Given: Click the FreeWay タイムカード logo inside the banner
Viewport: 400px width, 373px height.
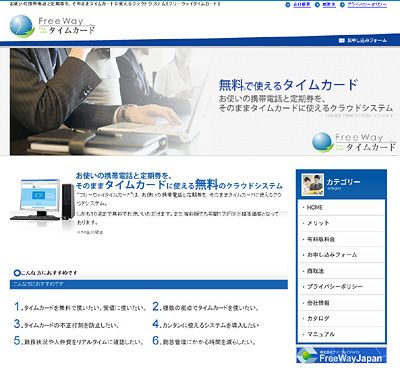Looking at the screenshot, I should click(354, 142).
